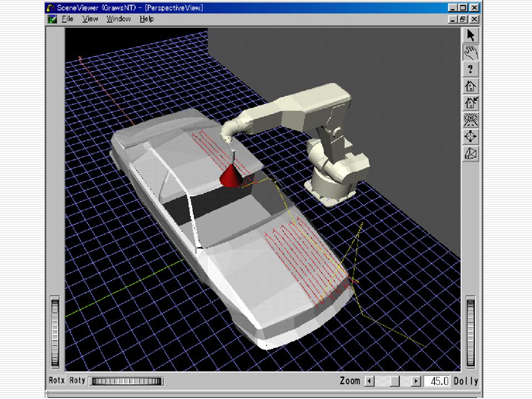
Task: Click the Rotx label
Action: (57, 381)
